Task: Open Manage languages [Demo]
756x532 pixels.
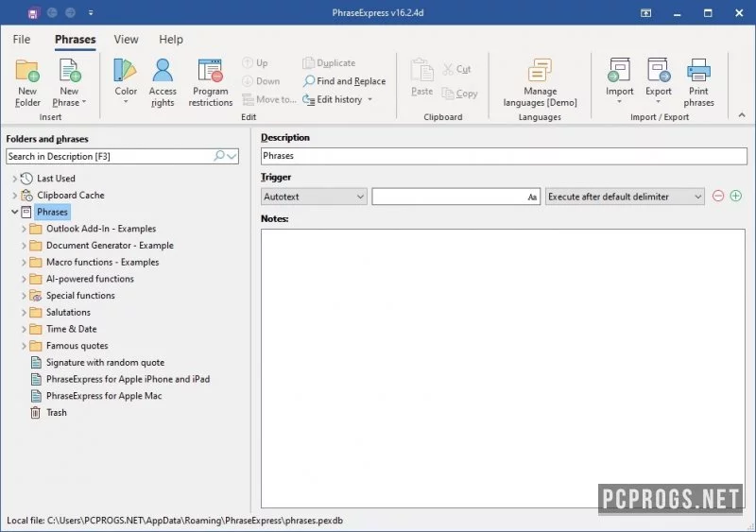Action: point(540,82)
